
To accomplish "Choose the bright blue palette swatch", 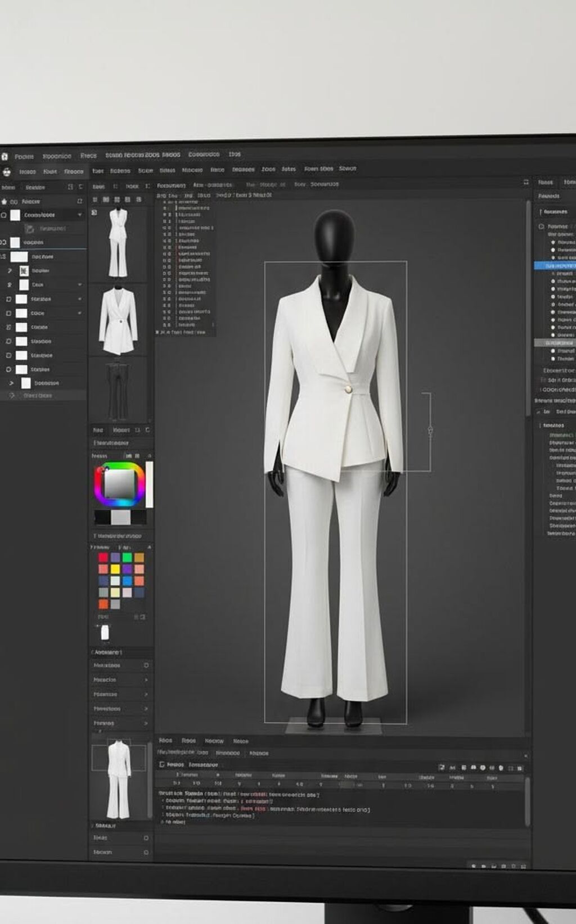I will point(127,581).
